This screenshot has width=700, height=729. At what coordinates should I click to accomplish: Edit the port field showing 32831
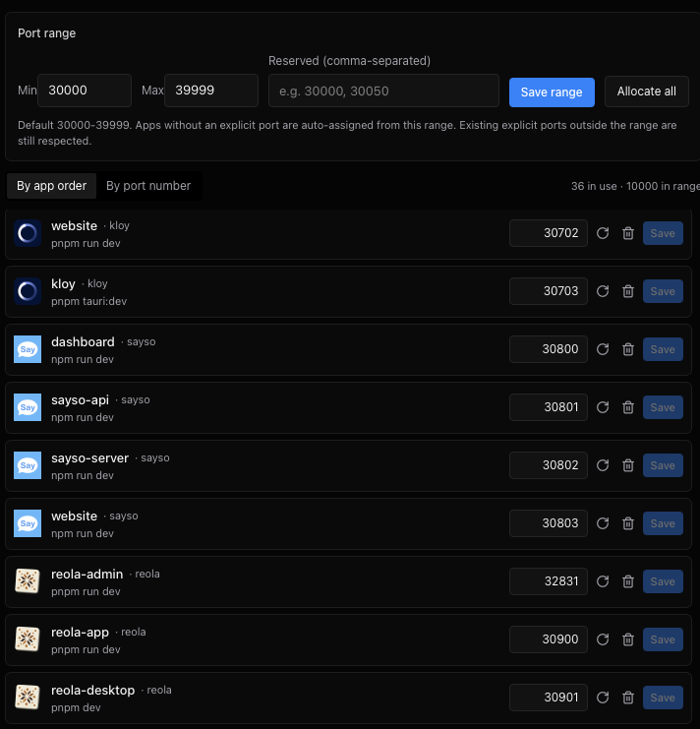coord(549,581)
